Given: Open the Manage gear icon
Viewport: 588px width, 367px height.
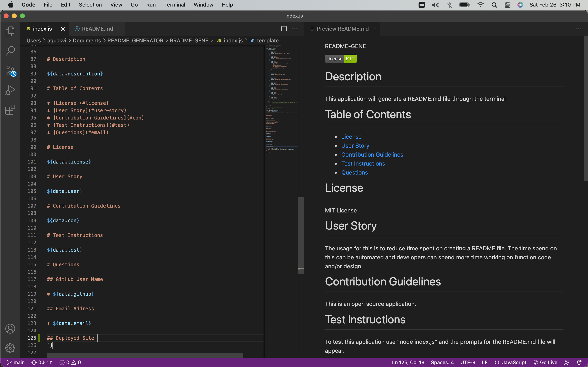Looking at the screenshot, I should pyautogui.click(x=10, y=348).
